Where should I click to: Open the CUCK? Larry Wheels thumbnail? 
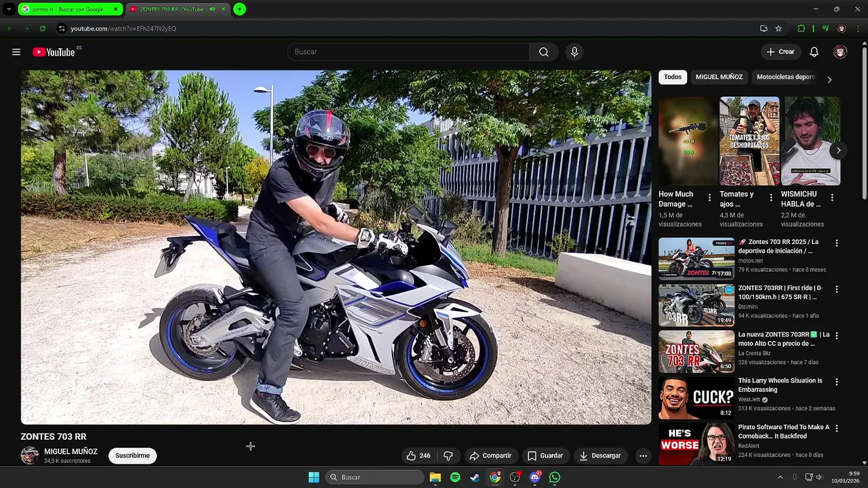pyautogui.click(x=696, y=398)
